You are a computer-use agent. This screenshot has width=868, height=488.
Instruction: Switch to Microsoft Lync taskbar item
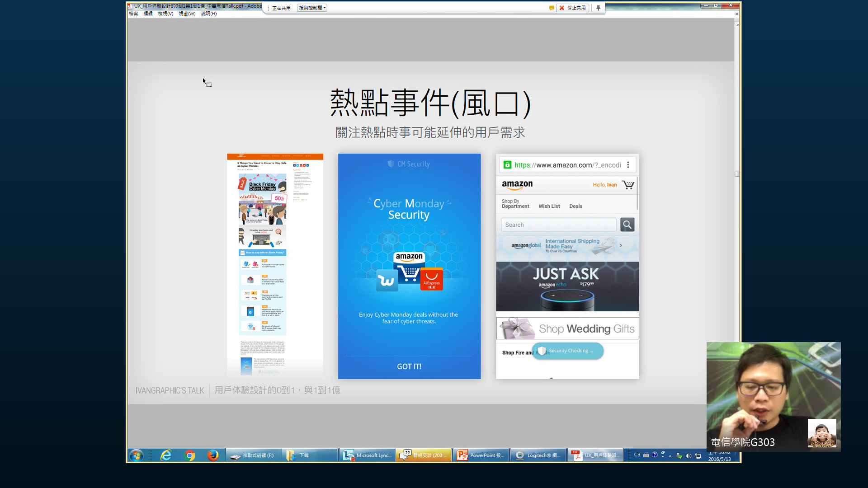(367, 455)
